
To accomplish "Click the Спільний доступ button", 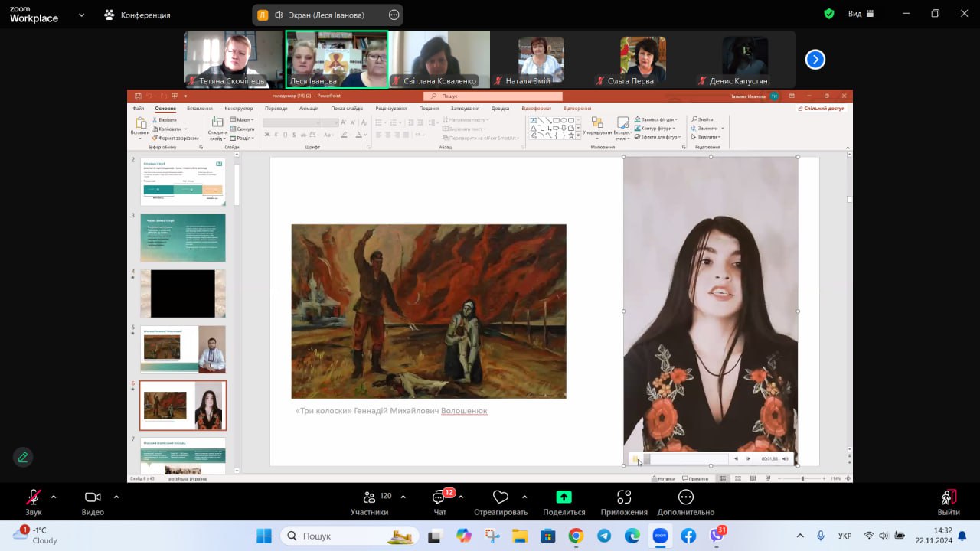I will [x=822, y=109].
